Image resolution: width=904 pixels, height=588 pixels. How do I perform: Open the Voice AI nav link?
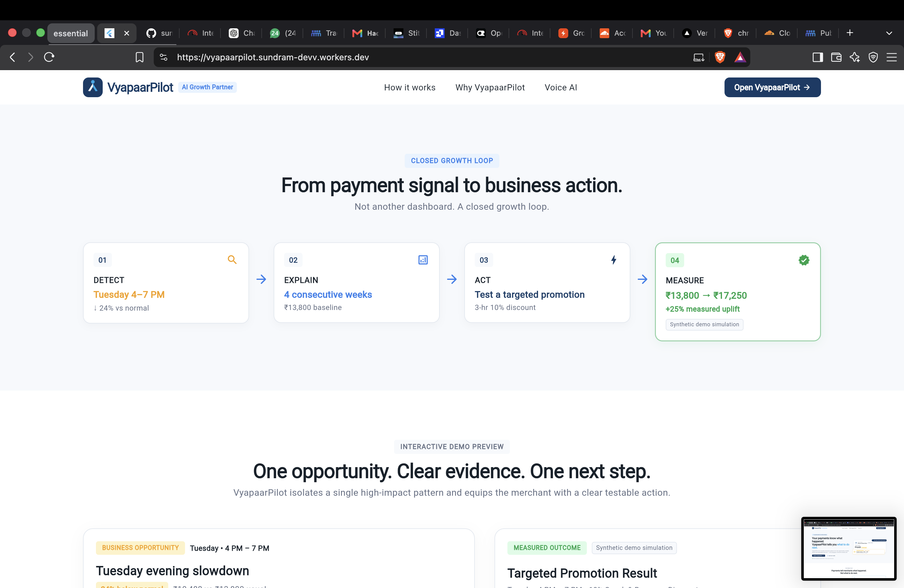[561, 87]
